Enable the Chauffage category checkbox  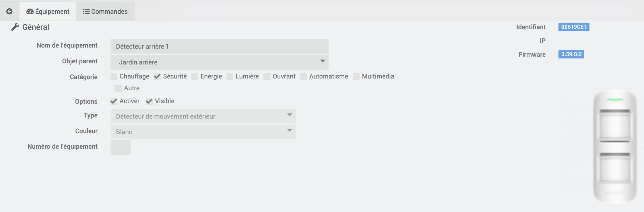(x=114, y=76)
